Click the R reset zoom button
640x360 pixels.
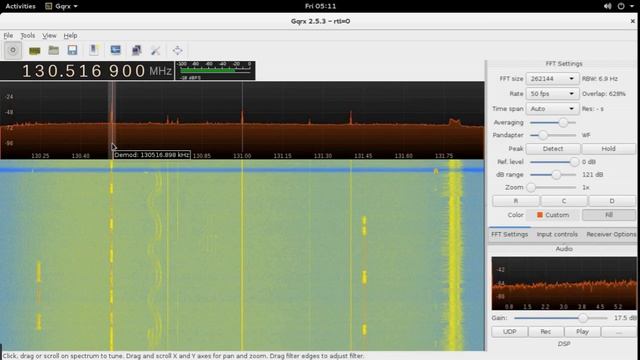click(x=516, y=201)
